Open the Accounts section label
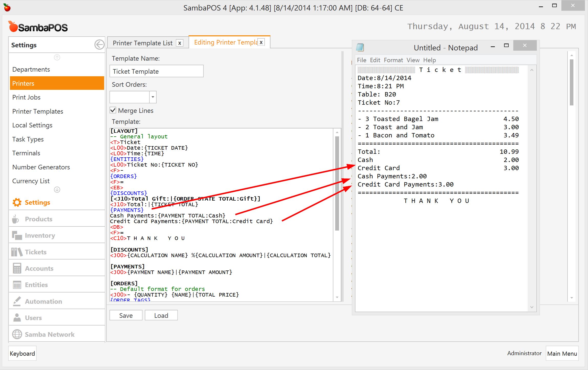 (39, 268)
